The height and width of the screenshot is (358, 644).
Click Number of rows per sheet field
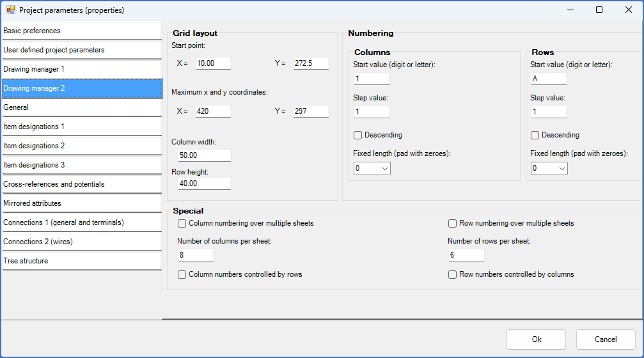467,255
